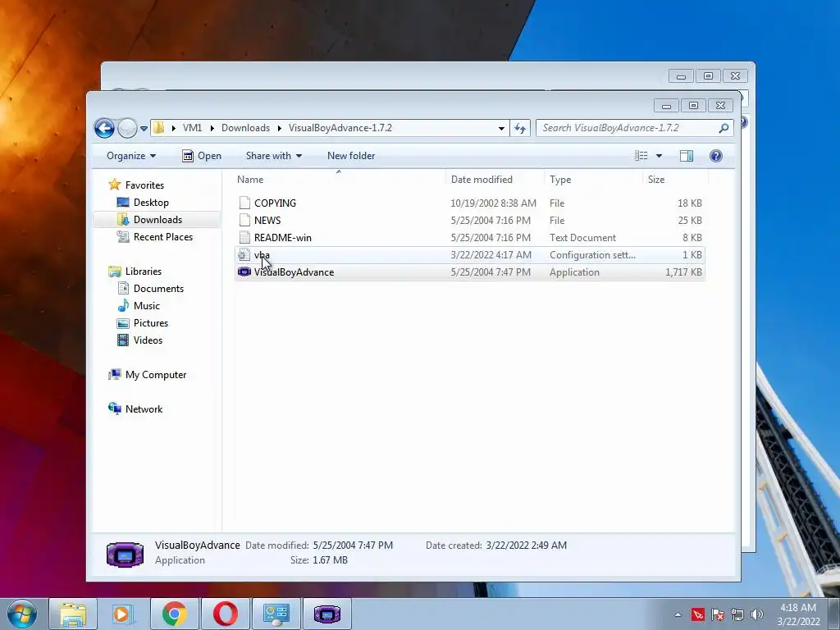Open Desktop in the navigation pane

pos(151,203)
